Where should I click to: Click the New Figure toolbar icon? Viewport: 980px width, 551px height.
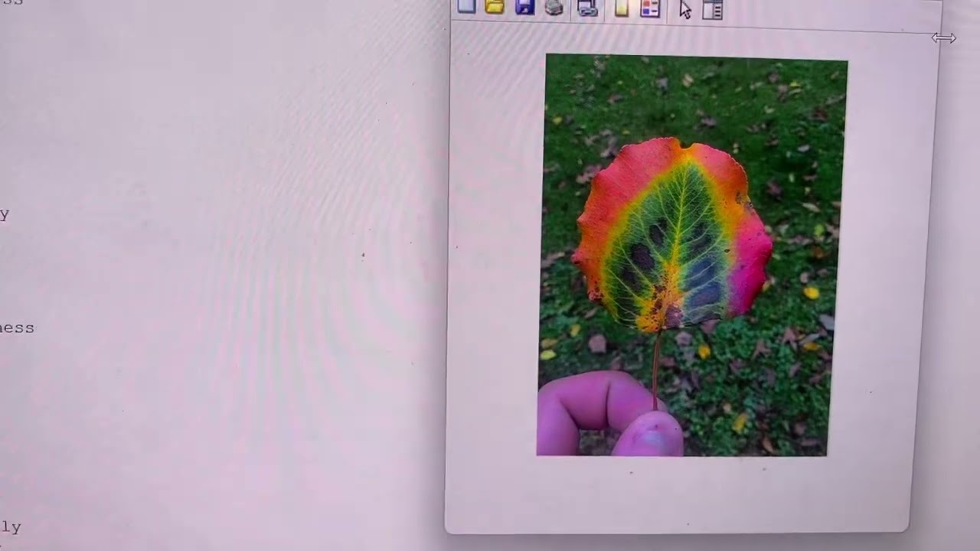pos(466,7)
